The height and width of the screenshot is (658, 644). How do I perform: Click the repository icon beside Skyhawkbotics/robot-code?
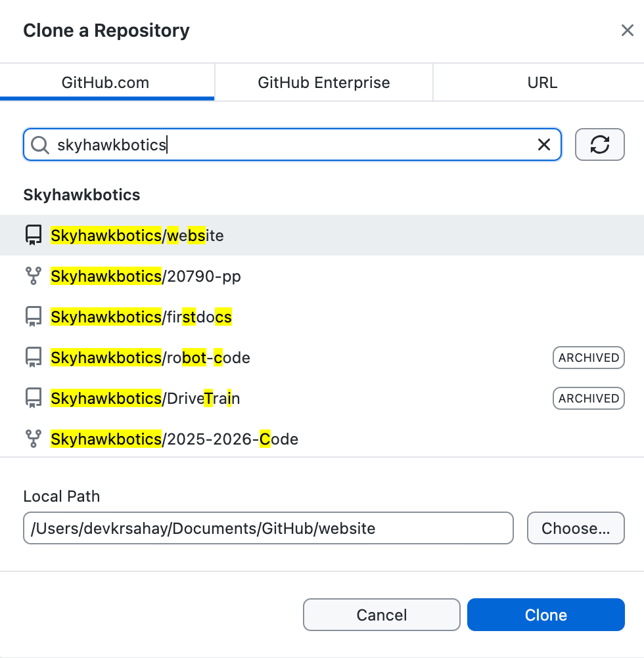click(x=33, y=357)
